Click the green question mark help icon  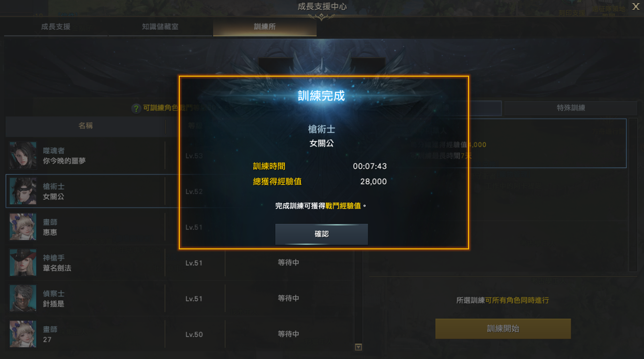(x=136, y=108)
